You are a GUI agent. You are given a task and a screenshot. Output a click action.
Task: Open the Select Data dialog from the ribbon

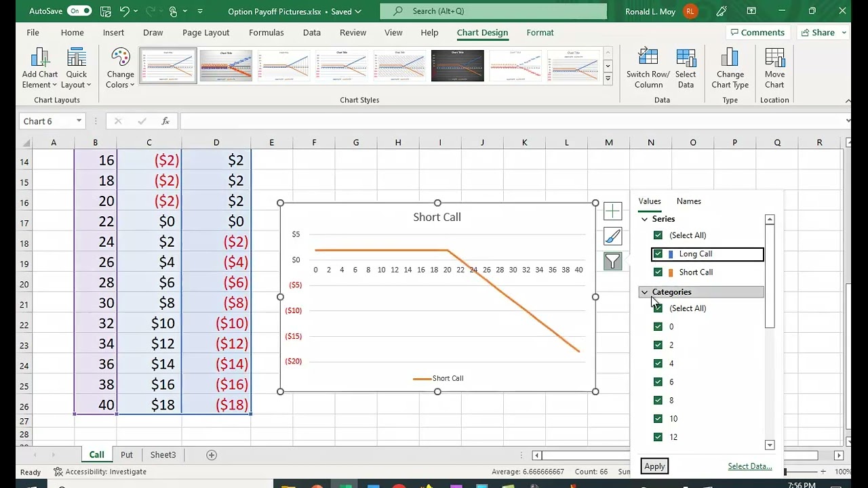point(686,68)
